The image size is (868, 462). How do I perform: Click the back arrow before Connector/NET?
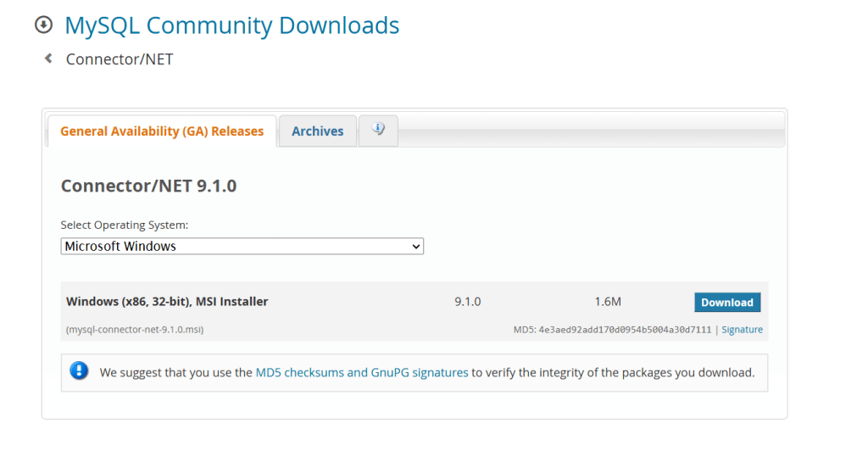click(x=48, y=58)
